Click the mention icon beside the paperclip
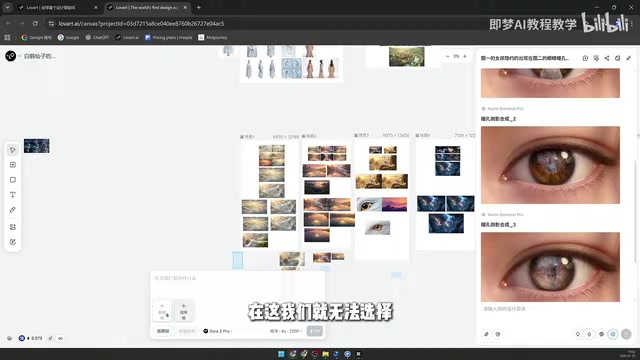640x360 pixels. (x=498, y=334)
